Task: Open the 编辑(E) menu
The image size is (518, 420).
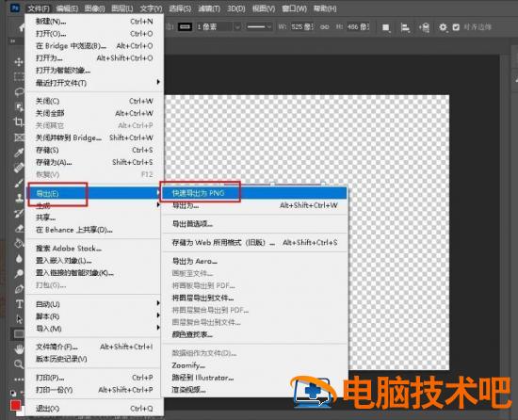Action: 67,8
